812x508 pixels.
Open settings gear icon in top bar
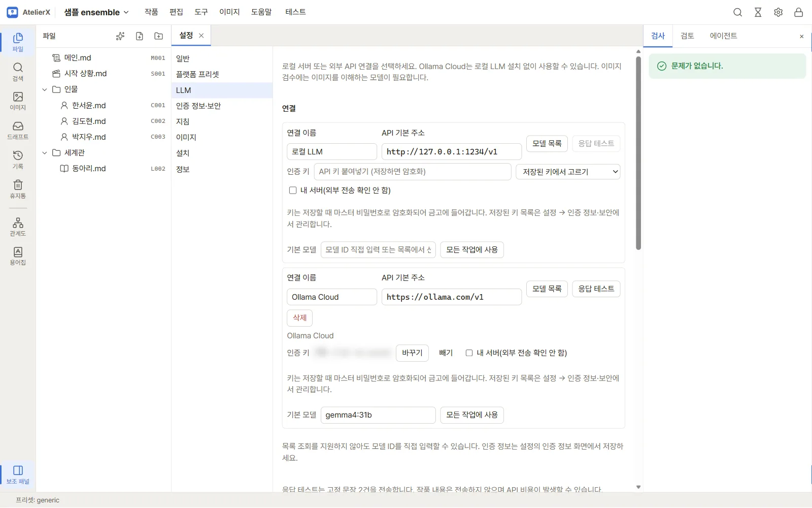tap(778, 12)
